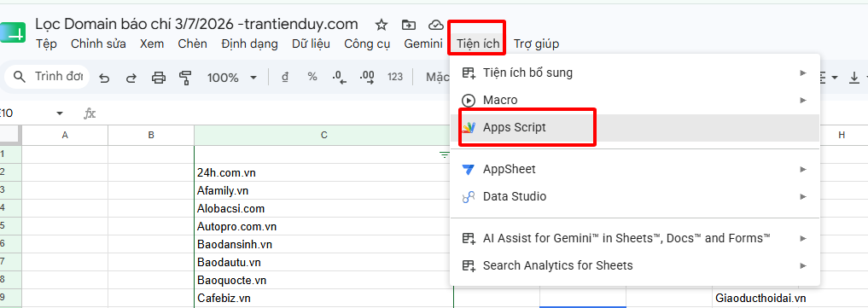
Task: Open the Công cụ menu
Action: tap(367, 44)
